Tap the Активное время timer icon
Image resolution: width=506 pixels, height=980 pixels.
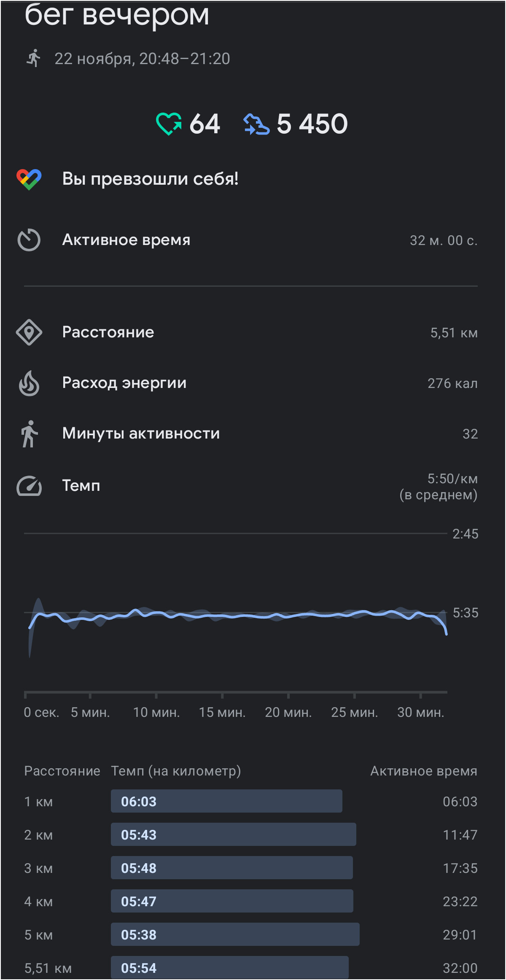coord(29,240)
